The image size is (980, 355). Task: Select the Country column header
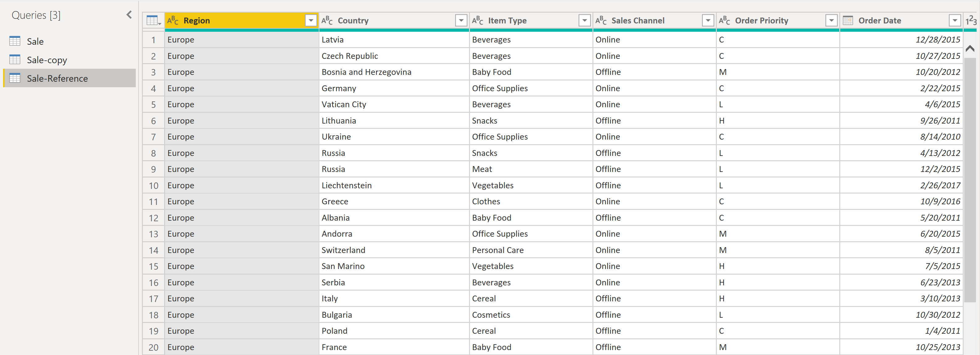(353, 21)
